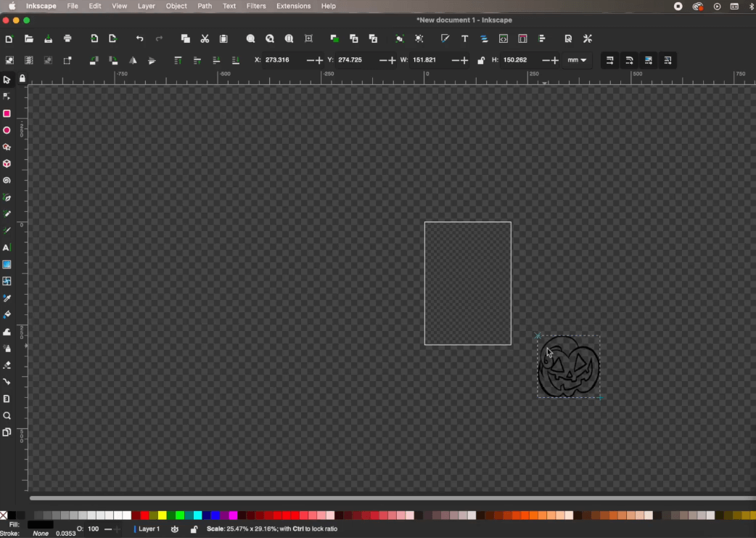Open a new document with the New icon

point(9,38)
